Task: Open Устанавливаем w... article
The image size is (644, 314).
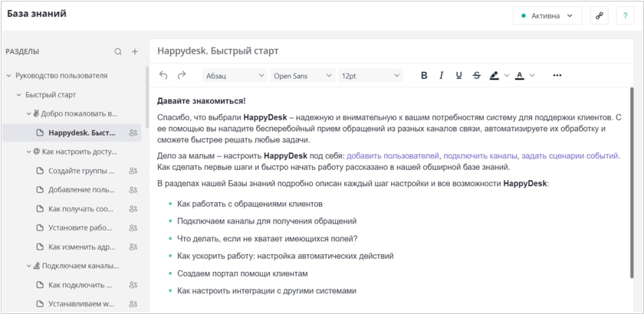Action: 81,304
